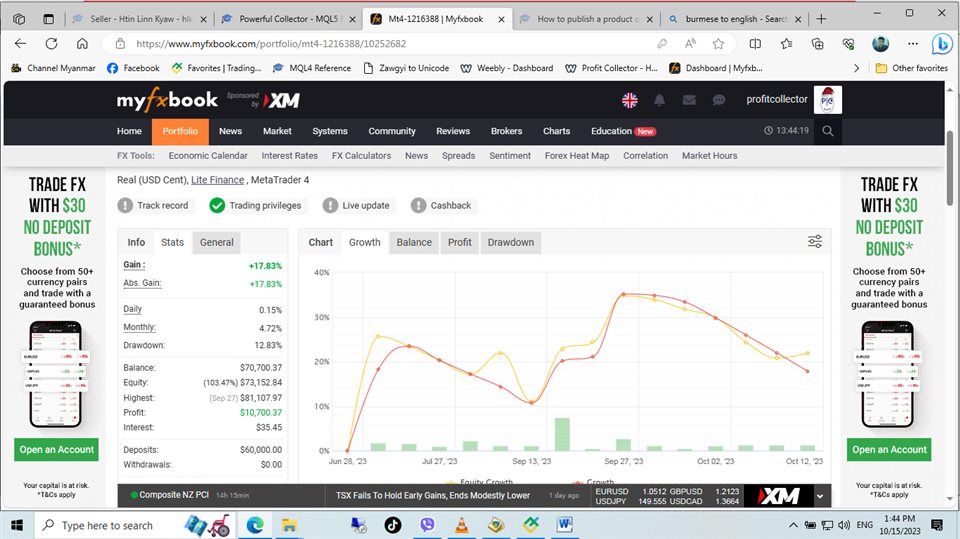Click the address bar URL field

(392, 43)
